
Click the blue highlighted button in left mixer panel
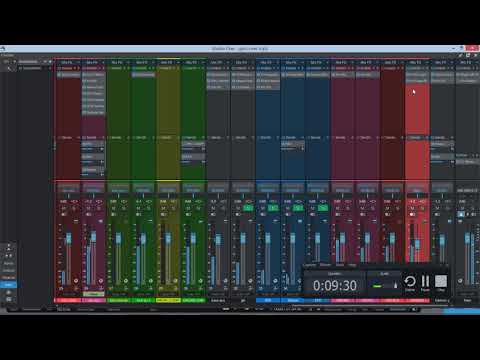(8, 285)
